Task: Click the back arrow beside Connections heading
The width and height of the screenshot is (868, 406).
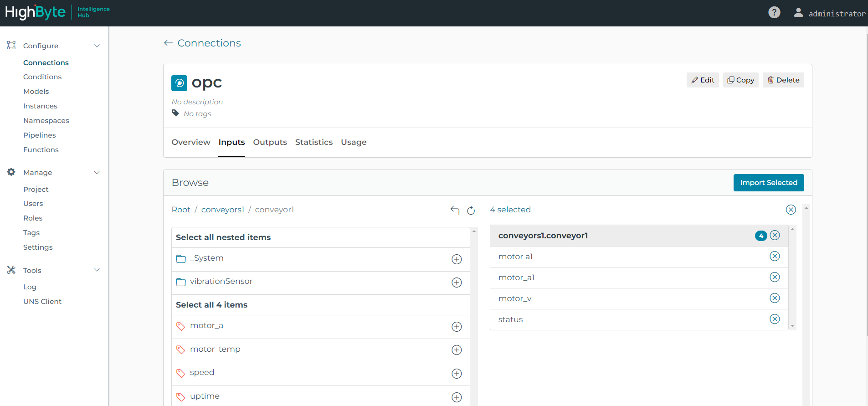Action: [x=168, y=43]
